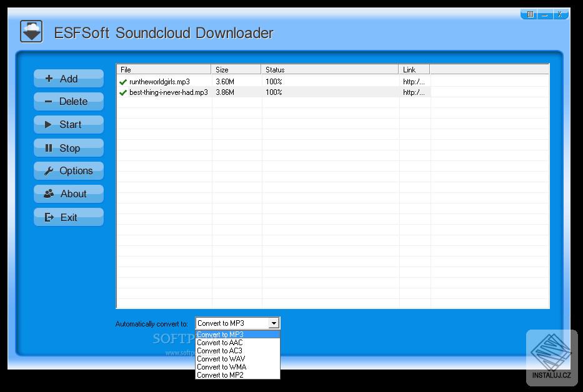The height and width of the screenshot is (392, 583).
Task: Click the wrench icon on the Options button
Action: [49, 171]
